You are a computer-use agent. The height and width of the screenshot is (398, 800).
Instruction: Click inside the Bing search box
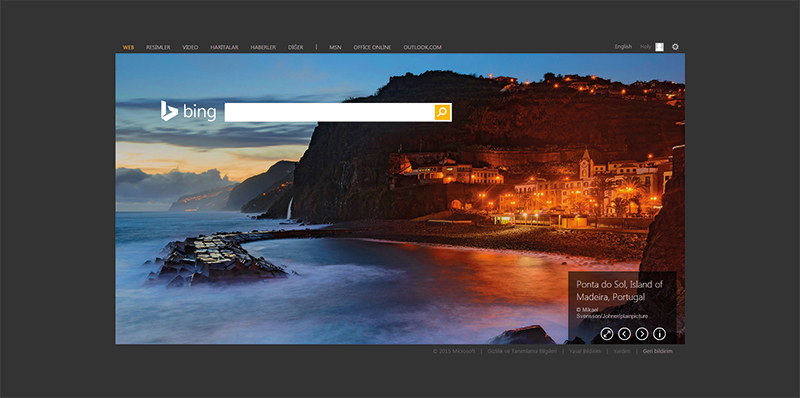pyautogui.click(x=330, y=112)
